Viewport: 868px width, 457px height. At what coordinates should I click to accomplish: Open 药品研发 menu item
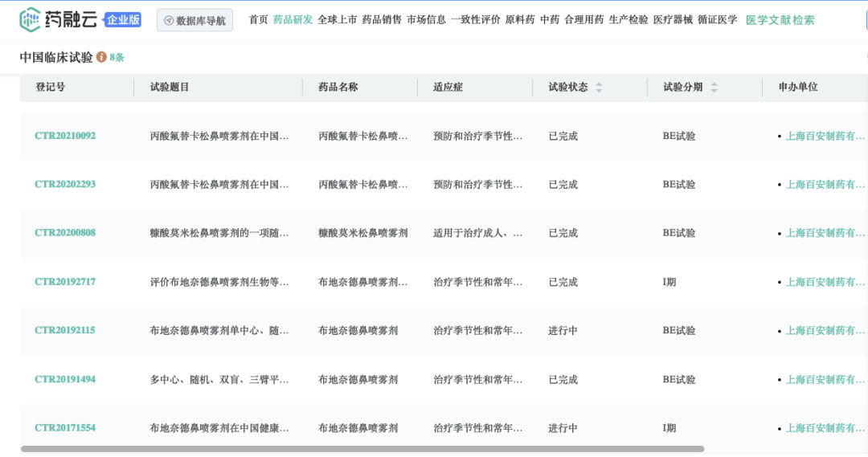click(293, 20)
